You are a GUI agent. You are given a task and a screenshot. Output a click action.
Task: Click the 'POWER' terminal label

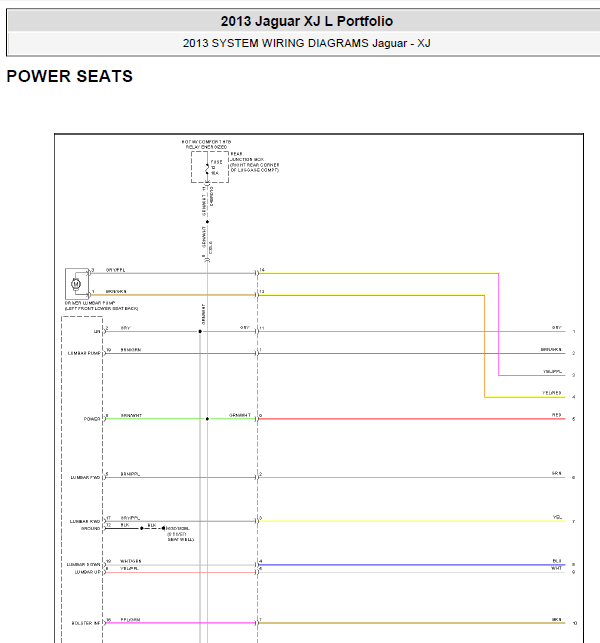92,419
